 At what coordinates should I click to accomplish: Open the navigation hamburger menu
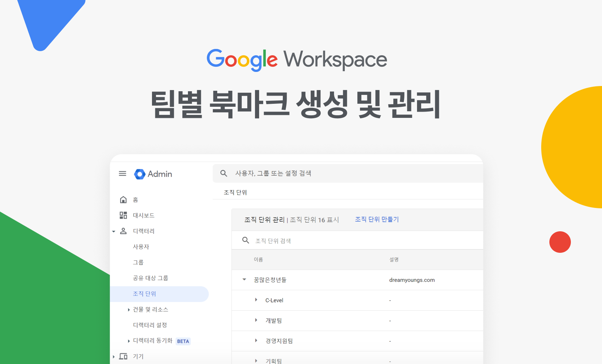click(x=122, y=173)
